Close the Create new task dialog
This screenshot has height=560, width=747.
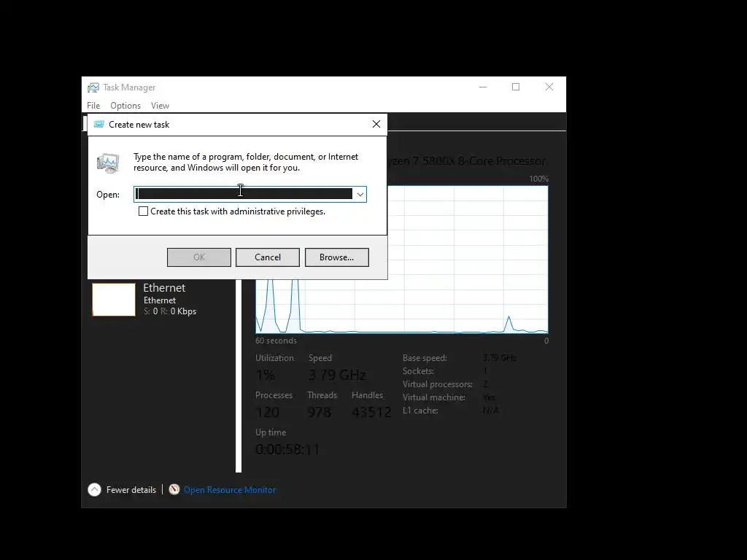tap(376, 124)
